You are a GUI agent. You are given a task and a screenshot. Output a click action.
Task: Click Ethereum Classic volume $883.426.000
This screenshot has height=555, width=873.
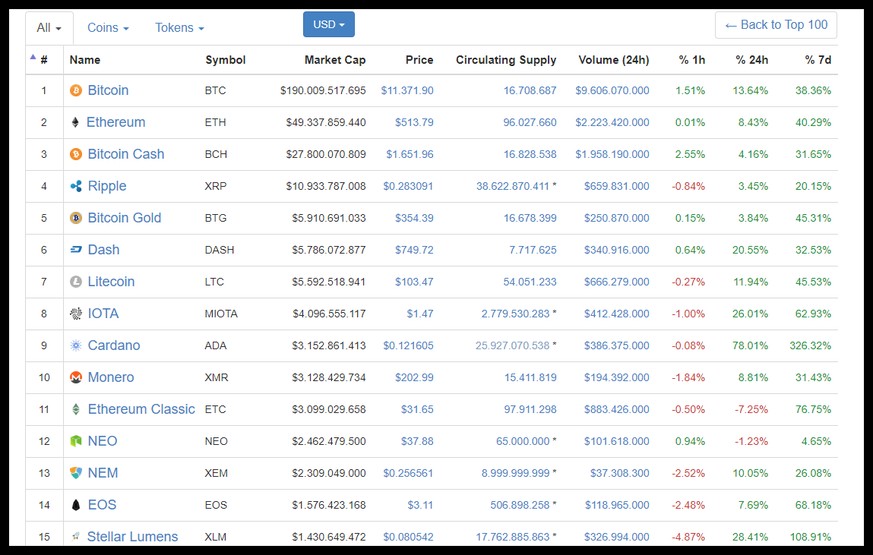point(616,410)
